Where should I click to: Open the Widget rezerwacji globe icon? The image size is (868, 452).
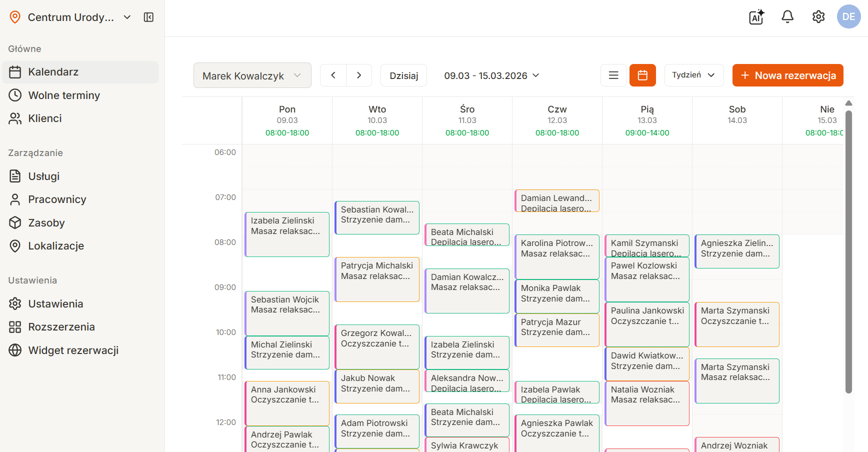click(x=15, y=350)
